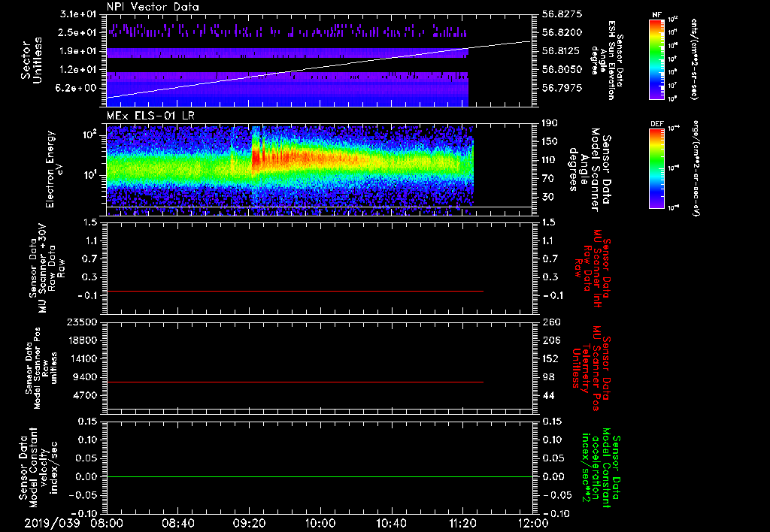Click the red intense burst in ELS spectrogram

coord(256,157)
